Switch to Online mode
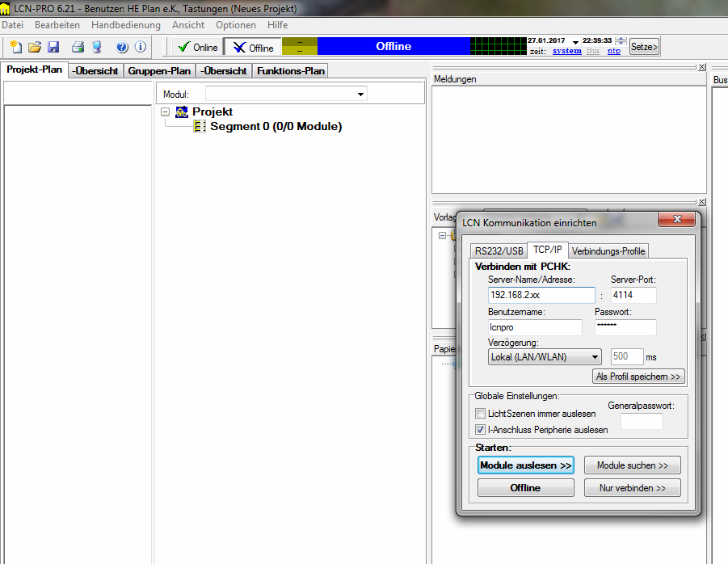 (x=197, y=47)
